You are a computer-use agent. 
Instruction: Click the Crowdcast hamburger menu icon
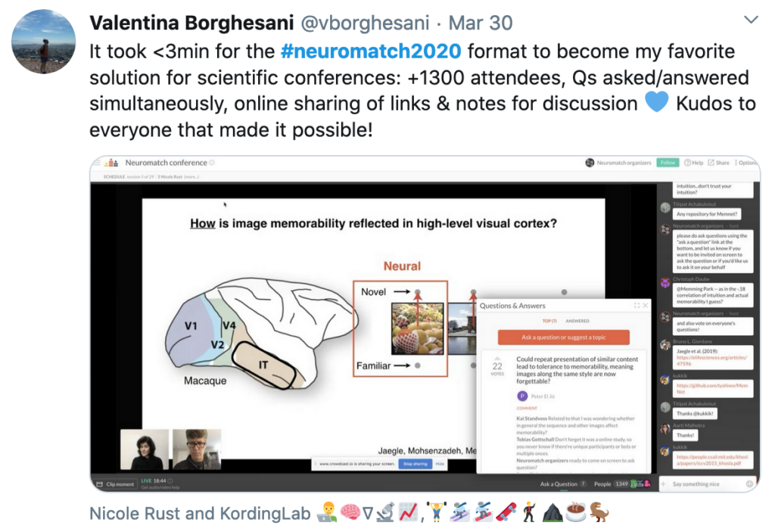point(97,163)
